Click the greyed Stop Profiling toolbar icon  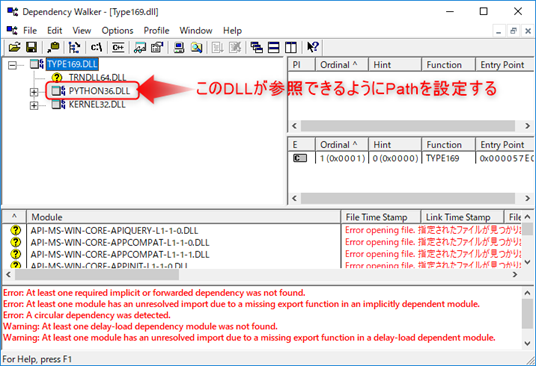(235, 47)
